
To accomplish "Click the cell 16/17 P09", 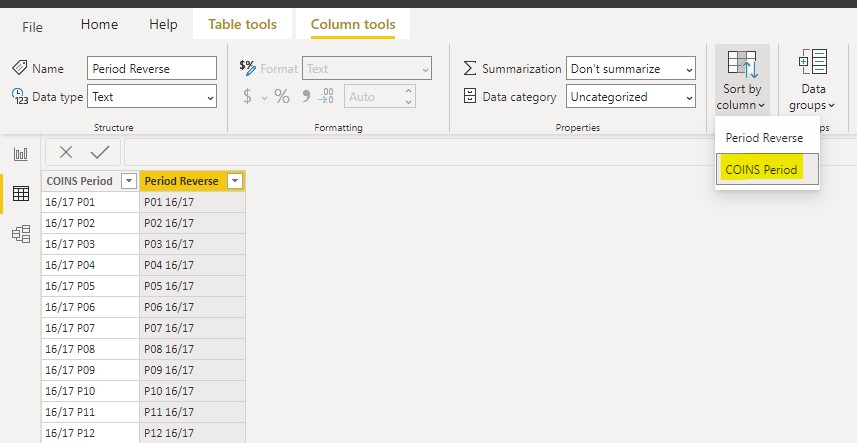I will [x=90, y=370].
